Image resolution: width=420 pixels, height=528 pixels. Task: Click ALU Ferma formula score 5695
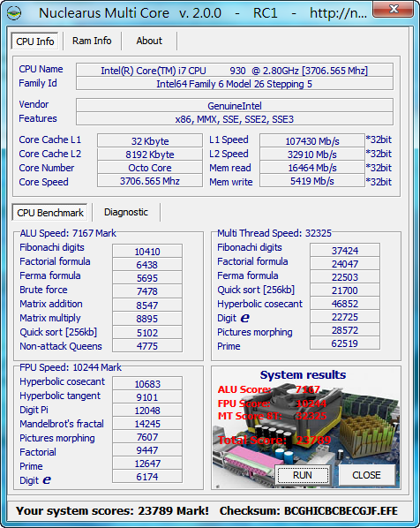[147, 278]
